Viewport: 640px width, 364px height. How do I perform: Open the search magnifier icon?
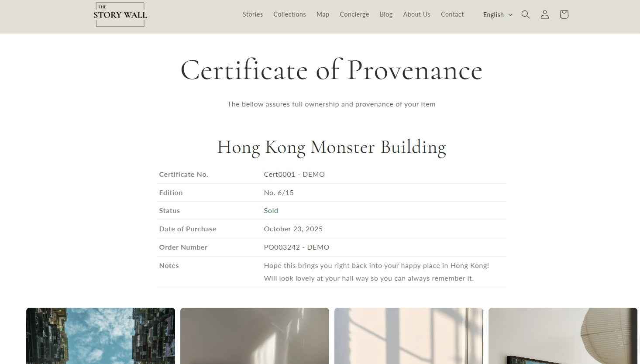pos(526,14)
